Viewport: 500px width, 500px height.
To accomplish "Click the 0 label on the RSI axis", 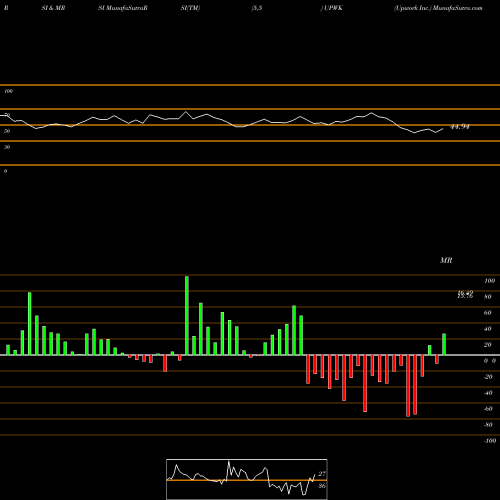I will 5,171.
